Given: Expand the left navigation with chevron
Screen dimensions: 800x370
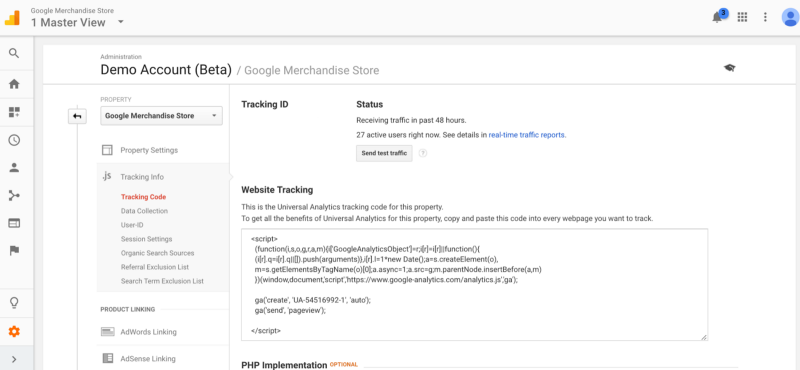Looking at the screenshot, I should [14, 359].
